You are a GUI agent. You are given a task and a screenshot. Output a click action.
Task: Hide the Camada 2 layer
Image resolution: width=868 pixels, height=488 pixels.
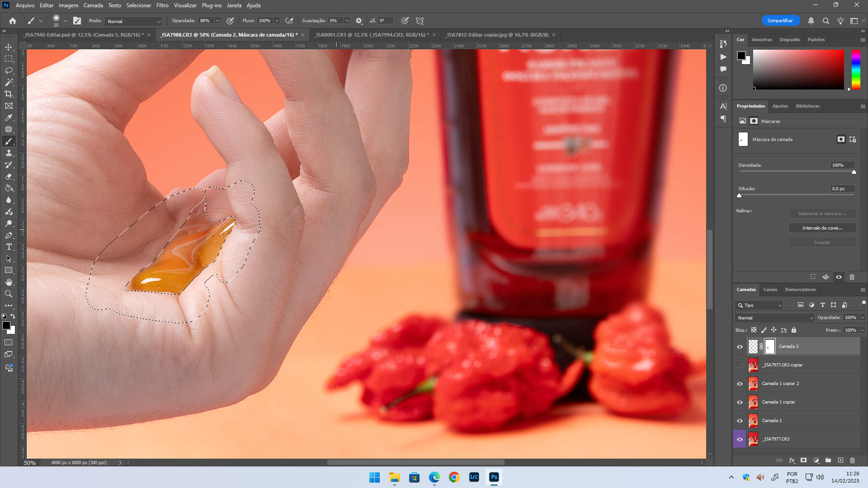click(740, 347)
